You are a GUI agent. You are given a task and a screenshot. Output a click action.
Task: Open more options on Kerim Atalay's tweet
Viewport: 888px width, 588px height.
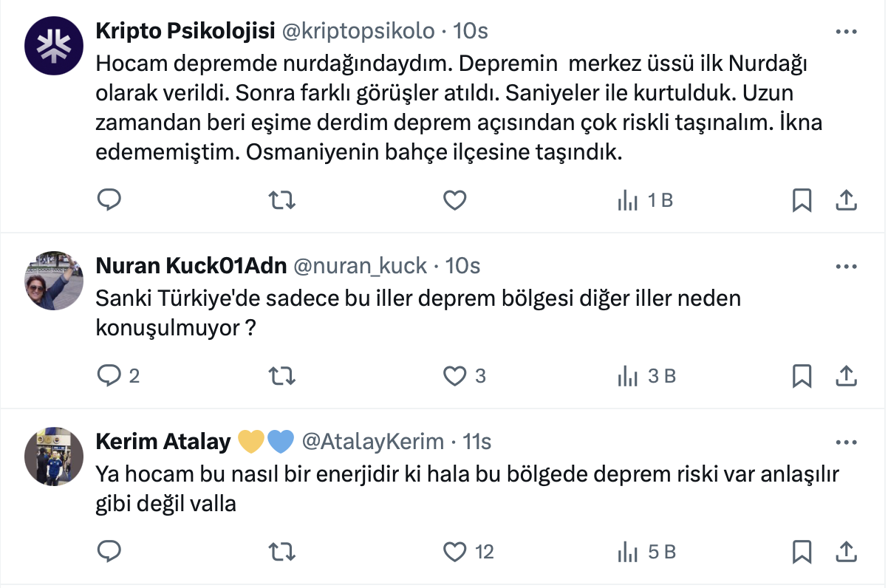tap(846, 442)
